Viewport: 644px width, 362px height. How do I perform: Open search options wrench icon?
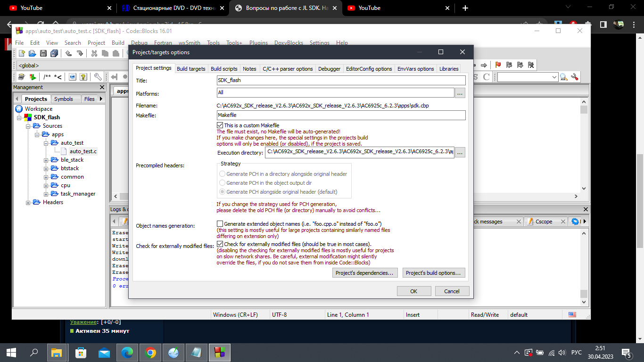pos(574,77)
